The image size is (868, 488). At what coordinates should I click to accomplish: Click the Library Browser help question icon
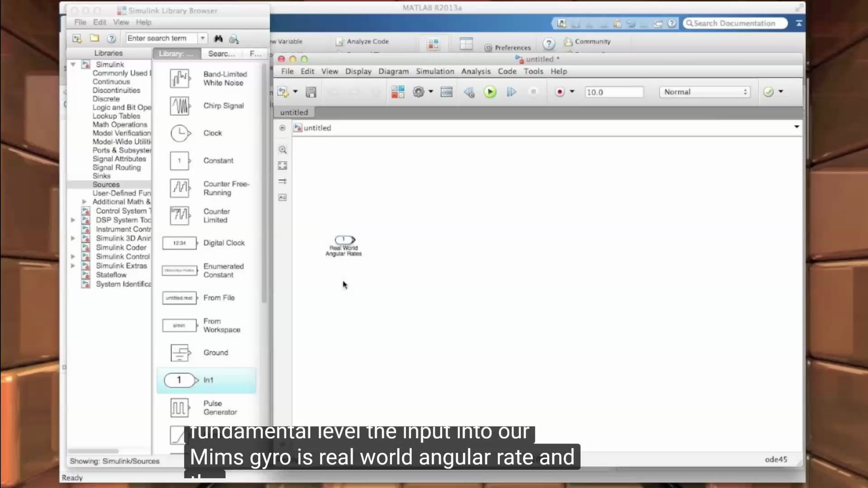pos(112,39)
